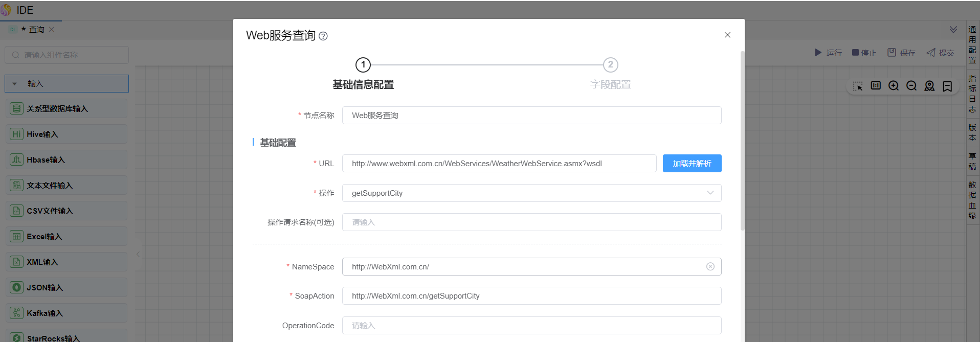Click the bookmark icon in canvas toolbar

point(947,86)
